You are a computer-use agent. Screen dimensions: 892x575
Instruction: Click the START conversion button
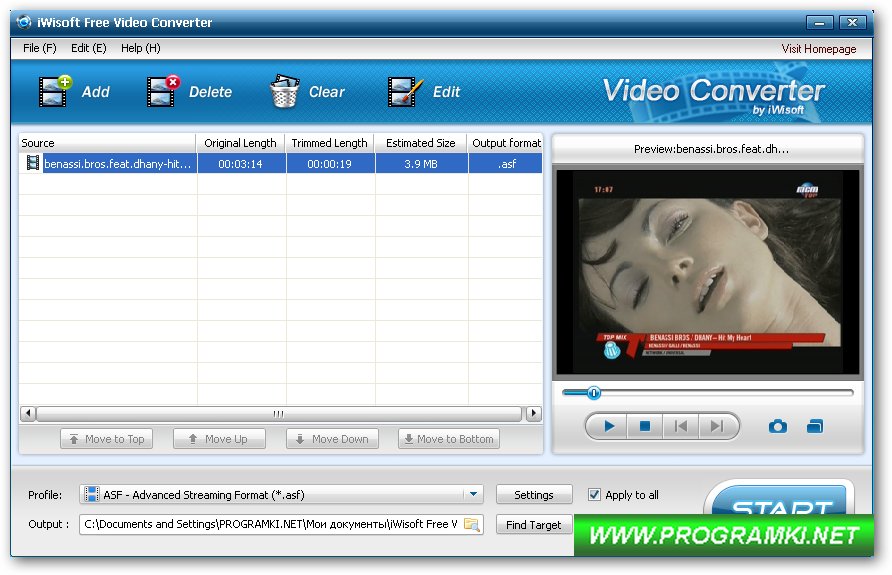tap(780, 499)
